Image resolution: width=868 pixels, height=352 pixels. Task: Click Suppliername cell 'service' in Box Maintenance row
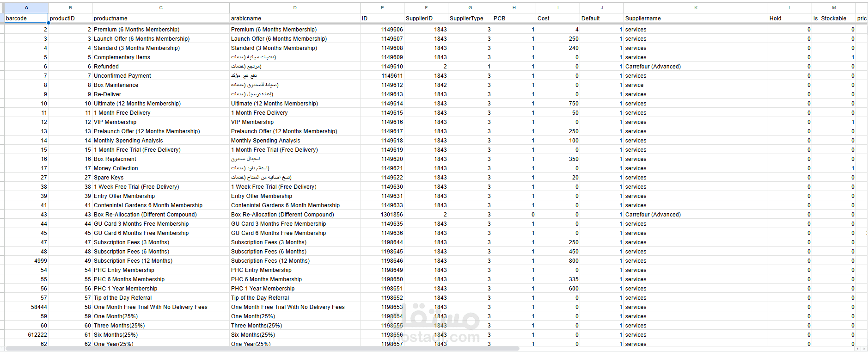coord(696,85)
